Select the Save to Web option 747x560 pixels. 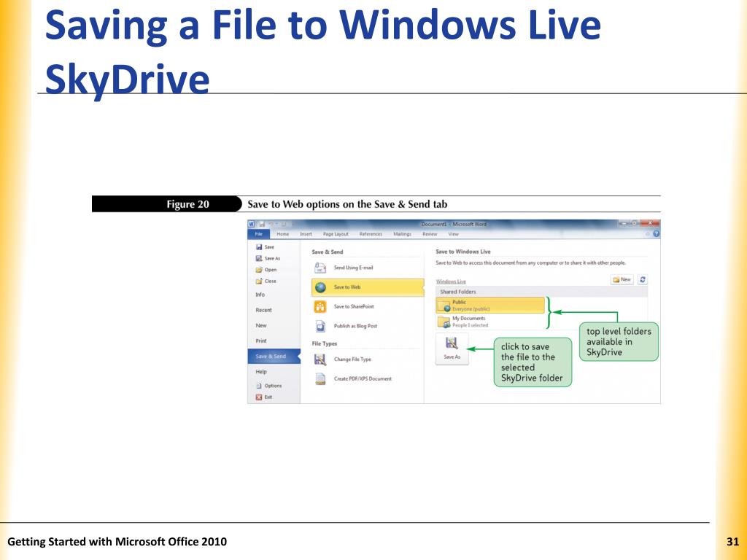368,287
